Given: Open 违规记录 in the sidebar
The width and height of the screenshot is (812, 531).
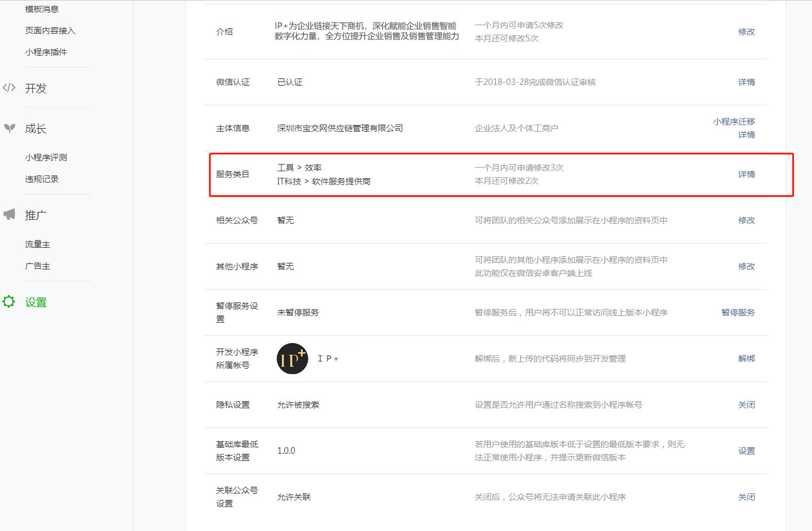Looking at the screenshot, I should [42, 179].
